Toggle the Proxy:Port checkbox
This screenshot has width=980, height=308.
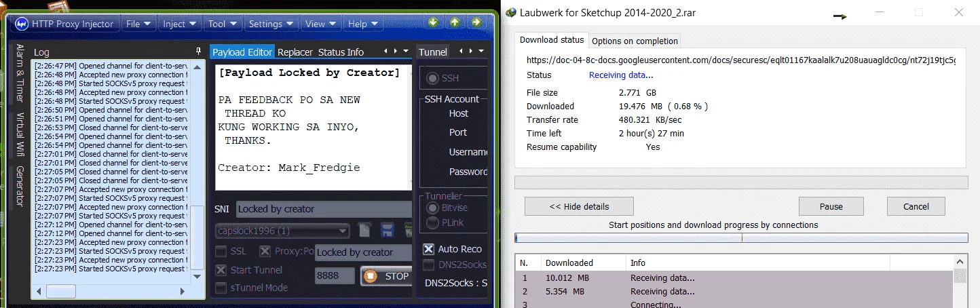265,252
